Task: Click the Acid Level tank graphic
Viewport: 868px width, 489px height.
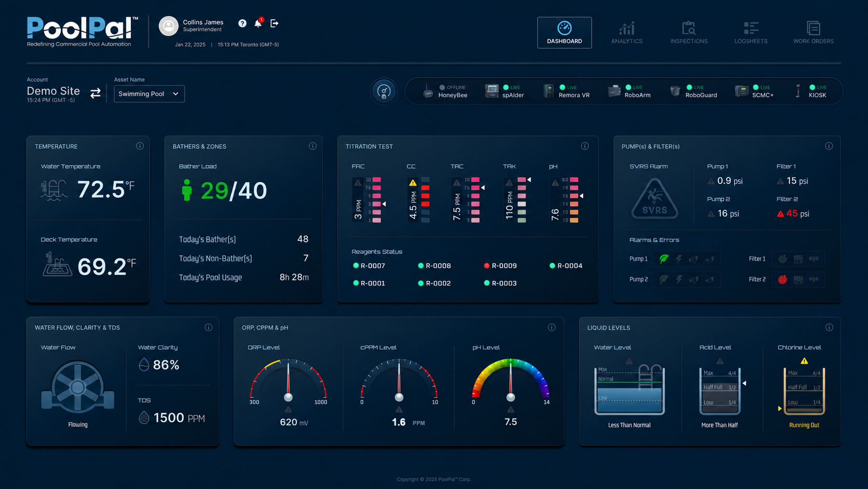Action: 720,391
